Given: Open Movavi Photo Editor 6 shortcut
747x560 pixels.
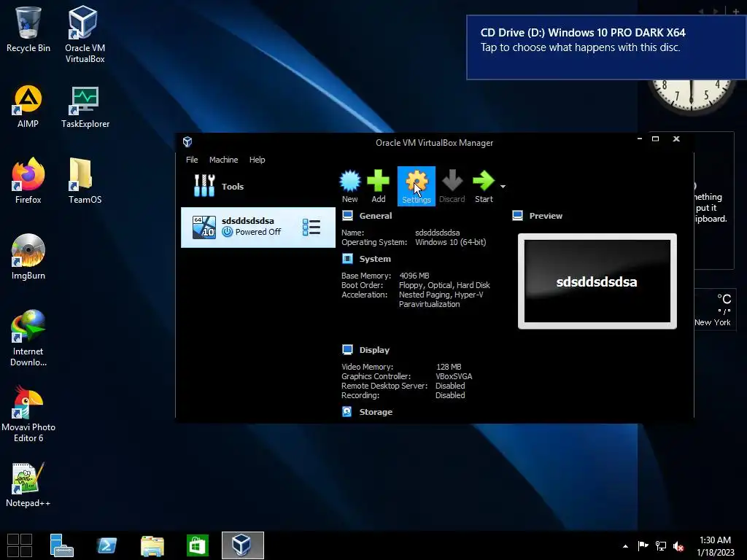Looking at the screenshot, I should (x=28, y=414).
